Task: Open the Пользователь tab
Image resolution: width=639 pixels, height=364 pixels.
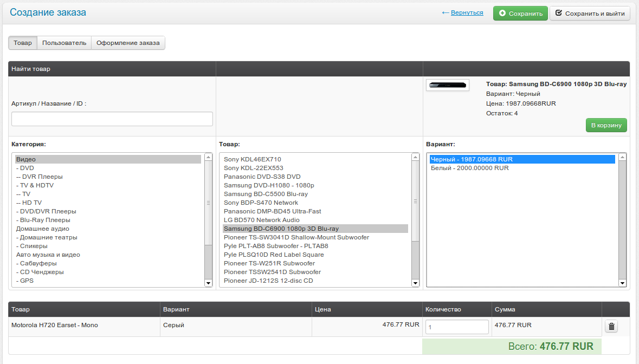Action: [x=64, y=43]
